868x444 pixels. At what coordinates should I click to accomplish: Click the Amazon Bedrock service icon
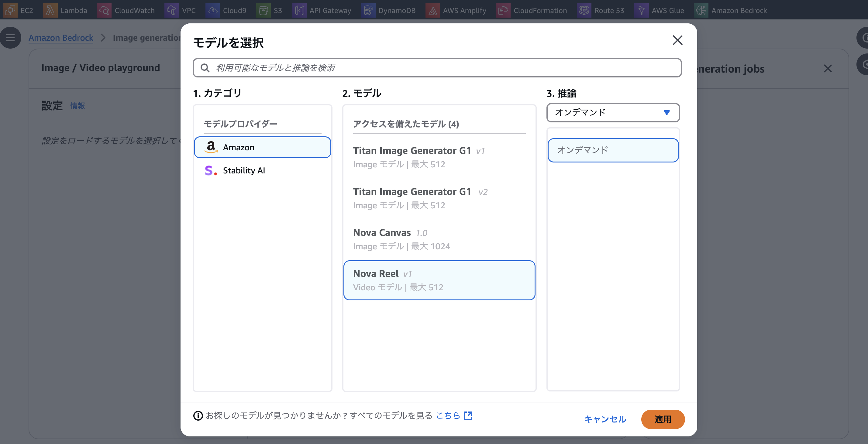[x=701, y=10]
